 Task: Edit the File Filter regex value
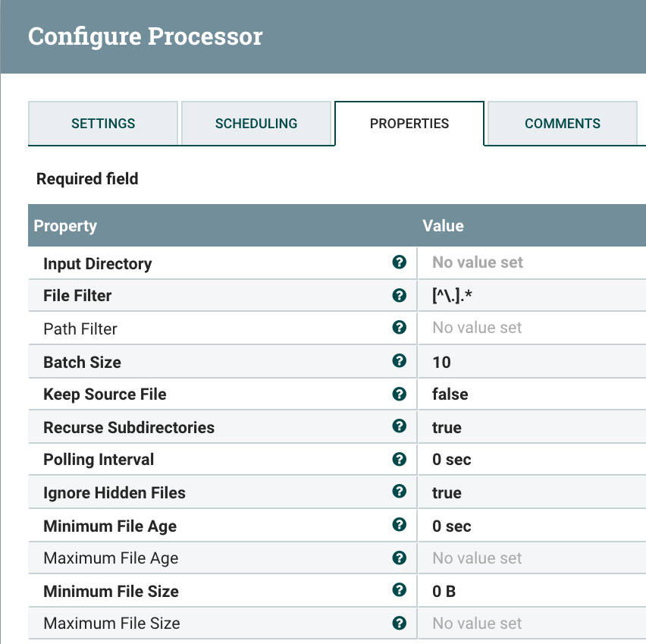click(531, 296)
